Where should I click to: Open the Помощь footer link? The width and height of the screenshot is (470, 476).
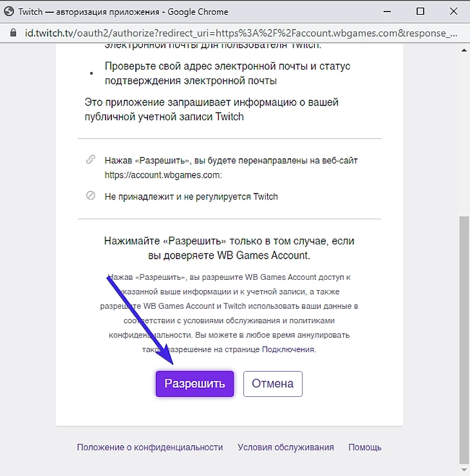pyautogui.click(x=364, y=447)
